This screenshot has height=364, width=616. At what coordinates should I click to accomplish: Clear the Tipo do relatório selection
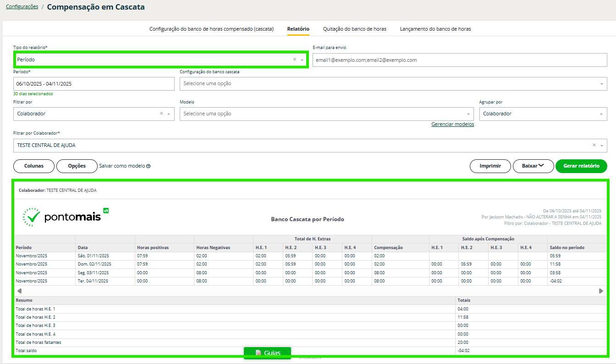[x=294, y=60]
